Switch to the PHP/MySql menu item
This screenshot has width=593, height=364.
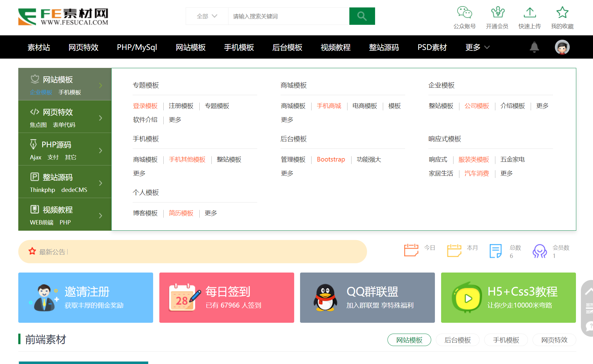(137, 47)
